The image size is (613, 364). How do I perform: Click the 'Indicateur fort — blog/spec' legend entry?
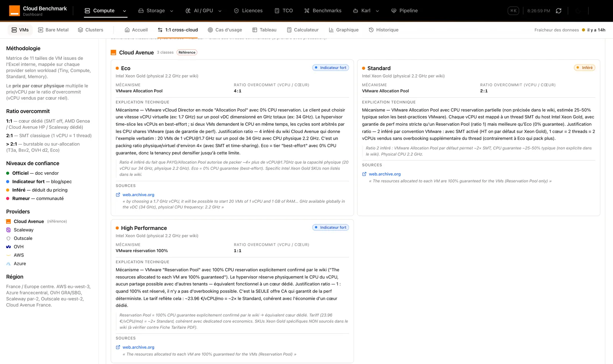click(39, 182)
